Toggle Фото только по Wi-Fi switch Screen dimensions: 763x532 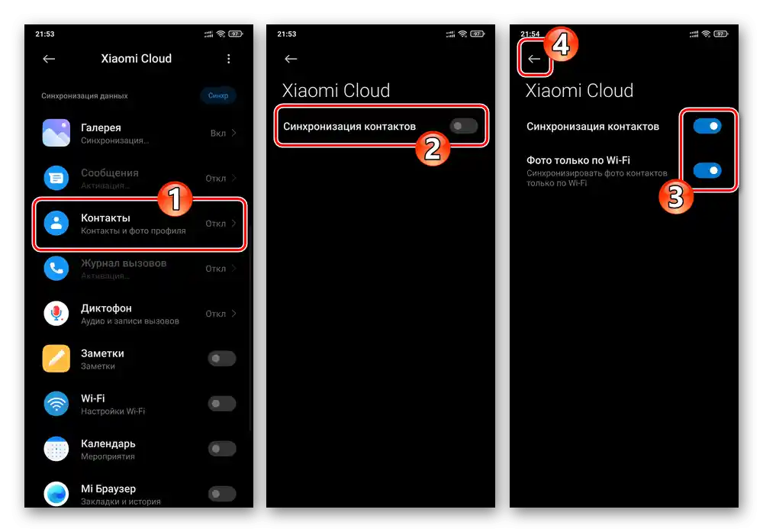click(707, 170)
